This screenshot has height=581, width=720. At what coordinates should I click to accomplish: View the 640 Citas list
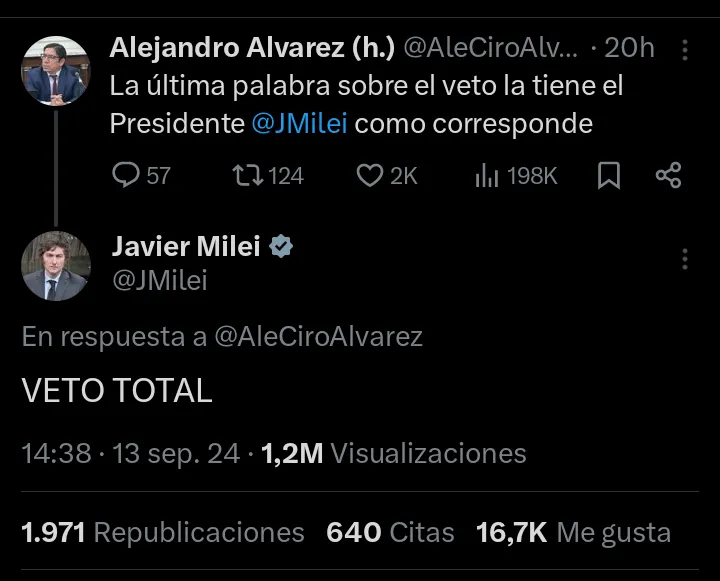[390, 533]
